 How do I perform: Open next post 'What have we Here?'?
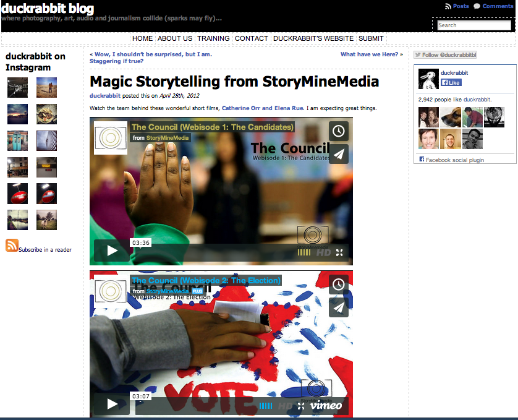[x=370, y=54]
